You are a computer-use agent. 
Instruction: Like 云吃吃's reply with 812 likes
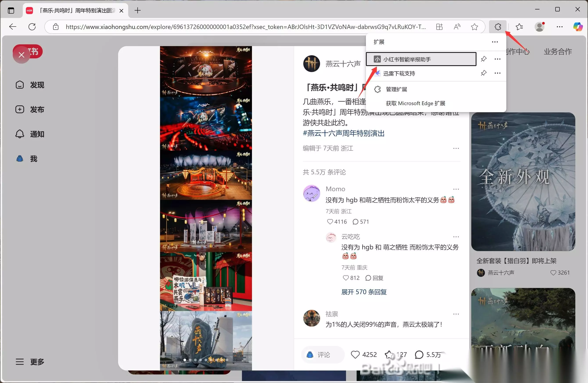[351, 278]
